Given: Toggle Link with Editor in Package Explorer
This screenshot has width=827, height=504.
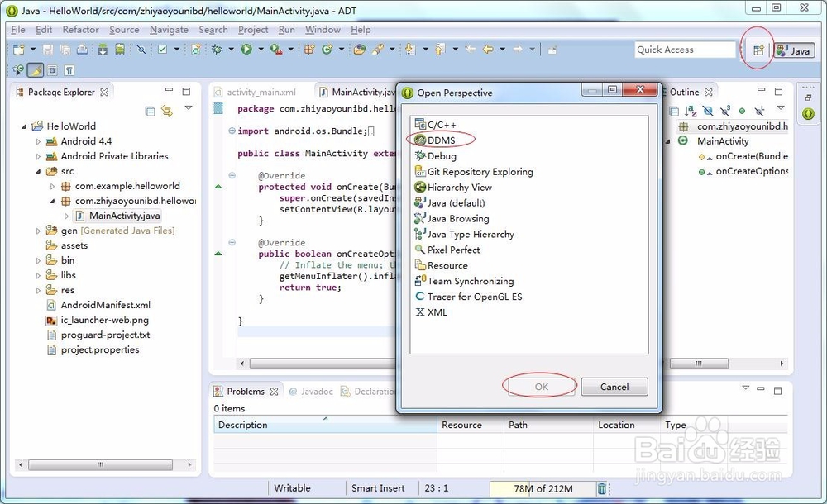Looking at the screenshot, I should (x=167, y=112).
